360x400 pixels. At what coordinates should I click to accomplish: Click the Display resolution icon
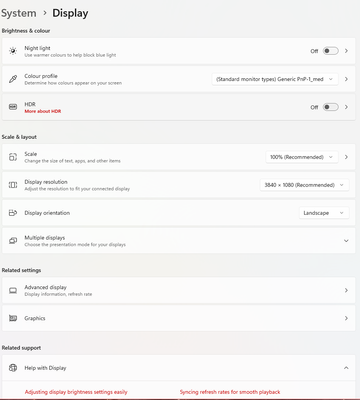[x=13, y=185]
